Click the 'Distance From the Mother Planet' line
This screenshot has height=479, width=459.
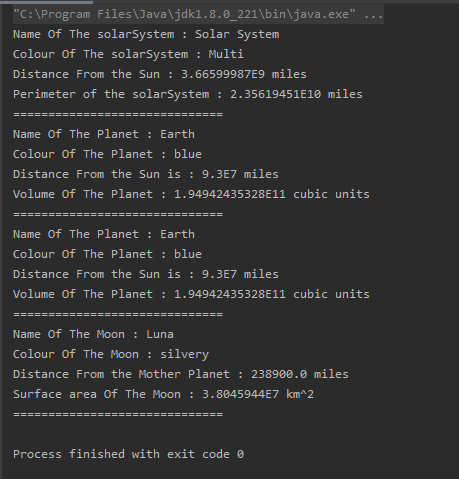(x=181, y=374)
